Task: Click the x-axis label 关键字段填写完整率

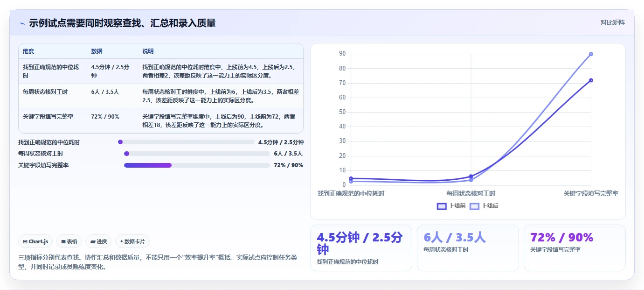Action: click(x=591, y=193)
